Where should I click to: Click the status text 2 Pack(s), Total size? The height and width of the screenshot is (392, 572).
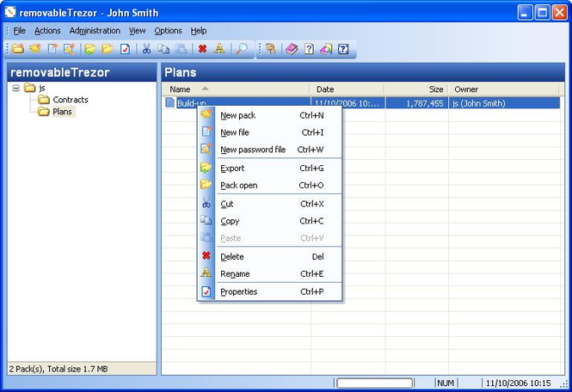pos(58,369)
